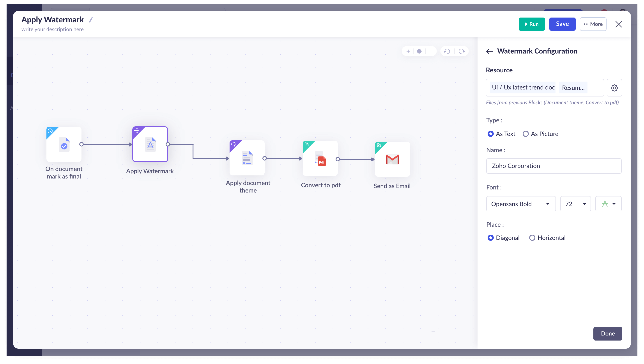The width and height of the screenshot is (644, 364).
Task: Switch to the Resum resource chip
Action: [x=573, y=87]
